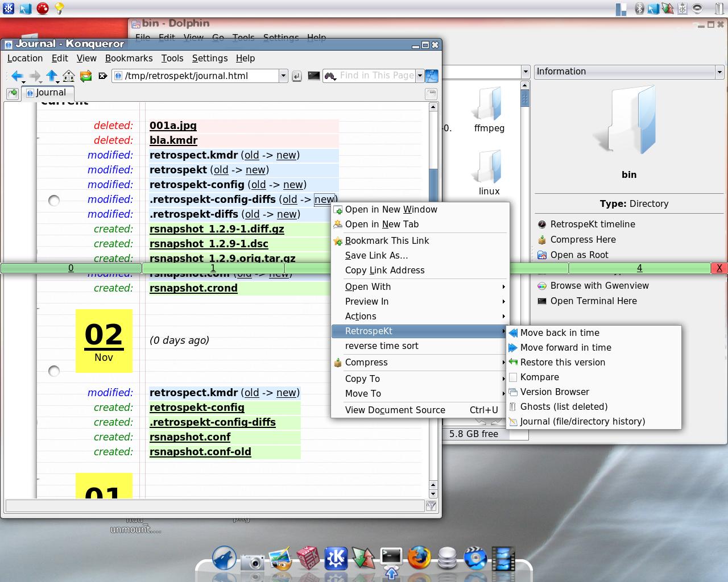The width and height of the screenshot is (728, 582).
Task: Click the Konqueror page scroll-down arrow
Action: coord(433,495)
